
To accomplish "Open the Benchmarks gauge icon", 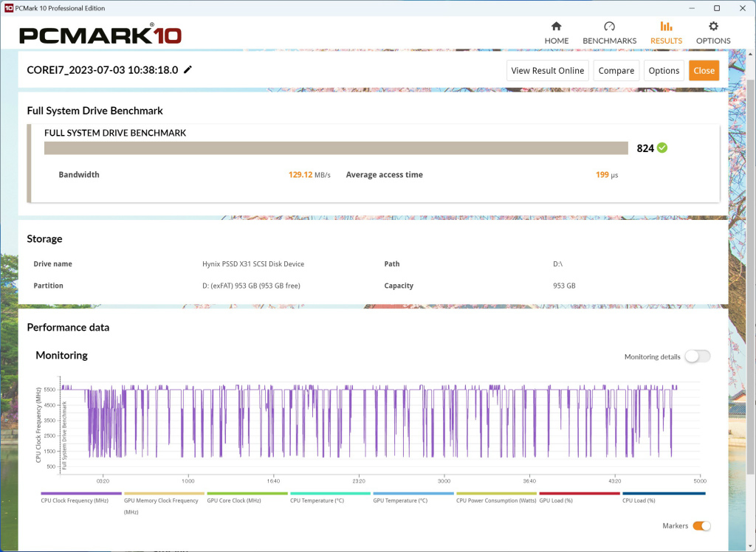I will (609, 26).
